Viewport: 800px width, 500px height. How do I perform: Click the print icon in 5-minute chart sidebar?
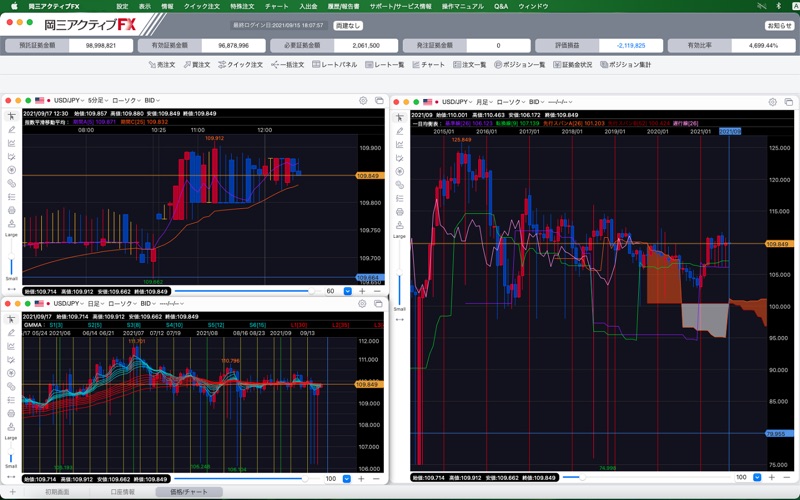point(12,210)
